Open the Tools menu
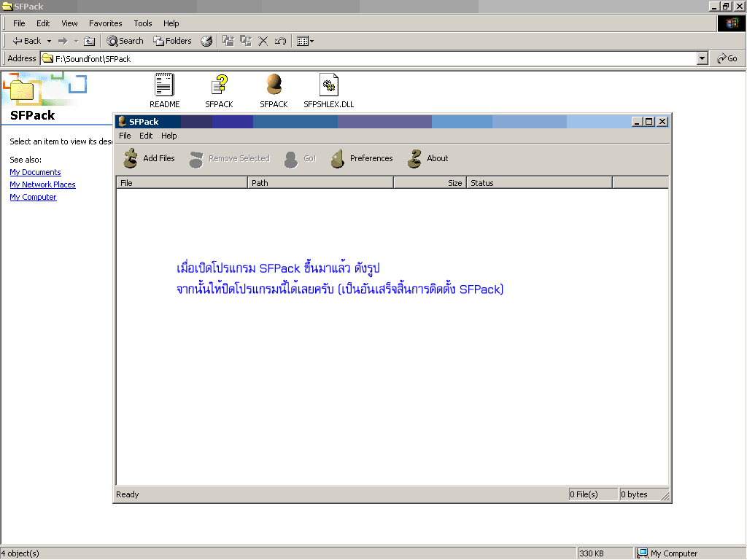This screenshot has height=560, width=747. point(143,23)
